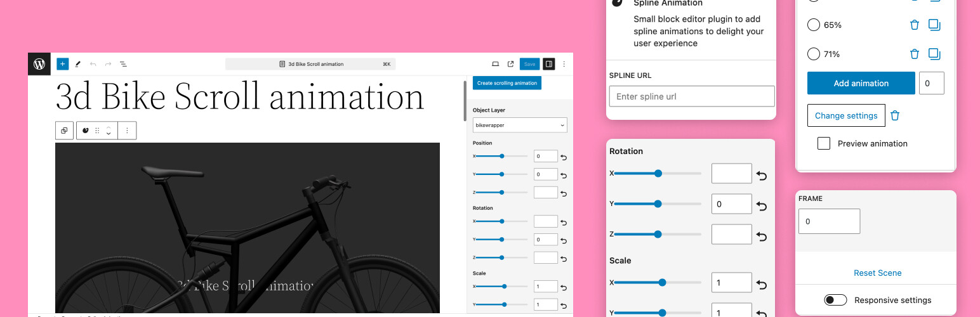Click the Add animation button

[861, 83]
